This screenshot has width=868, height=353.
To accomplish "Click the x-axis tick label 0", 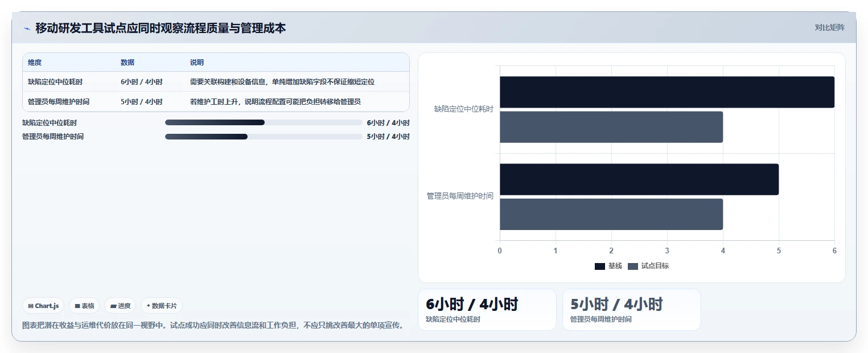I will 500,251.
